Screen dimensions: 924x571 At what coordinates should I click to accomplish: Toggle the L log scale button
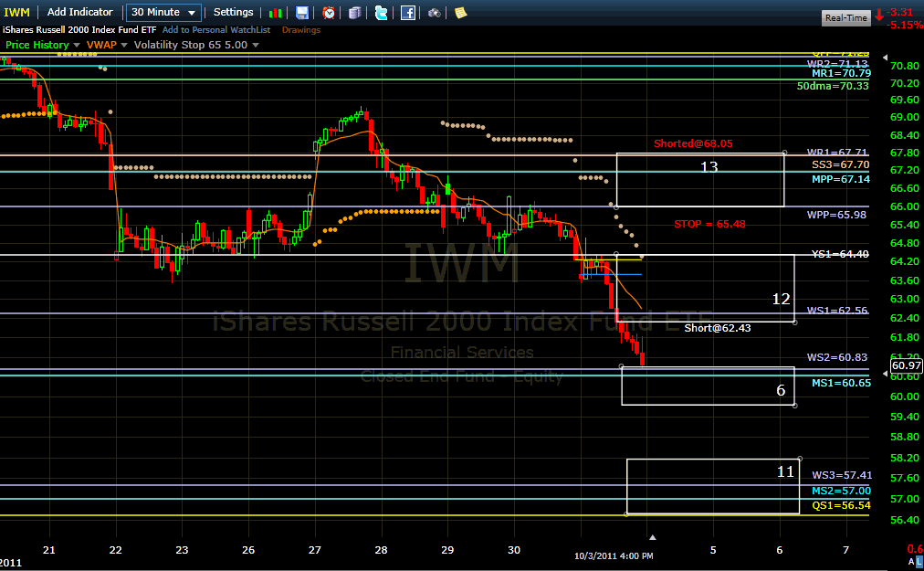point(919,562)
